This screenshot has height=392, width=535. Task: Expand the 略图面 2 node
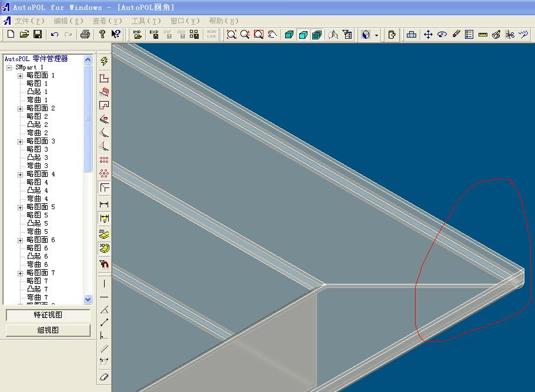click(20, 109)
